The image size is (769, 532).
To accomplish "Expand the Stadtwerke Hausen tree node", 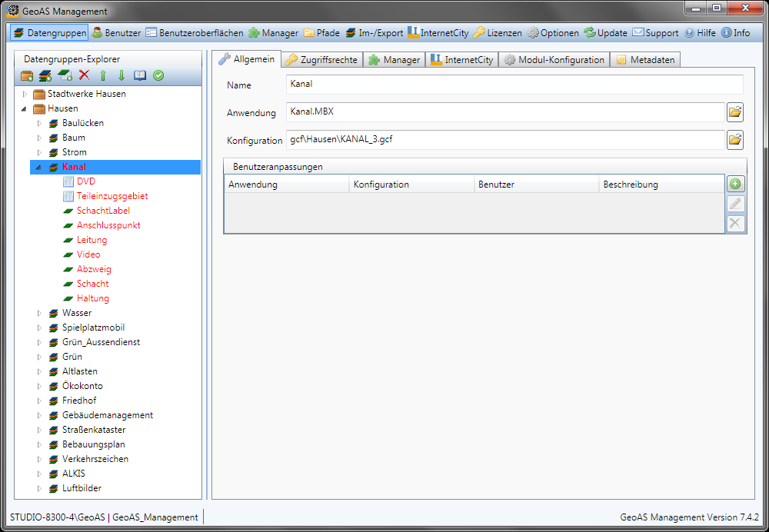I will pyautogui.click(x=25, y=94).
